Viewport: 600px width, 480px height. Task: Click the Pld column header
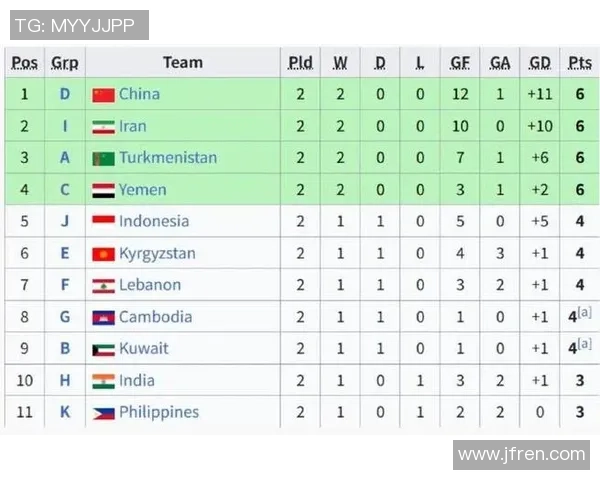[300, 62]
